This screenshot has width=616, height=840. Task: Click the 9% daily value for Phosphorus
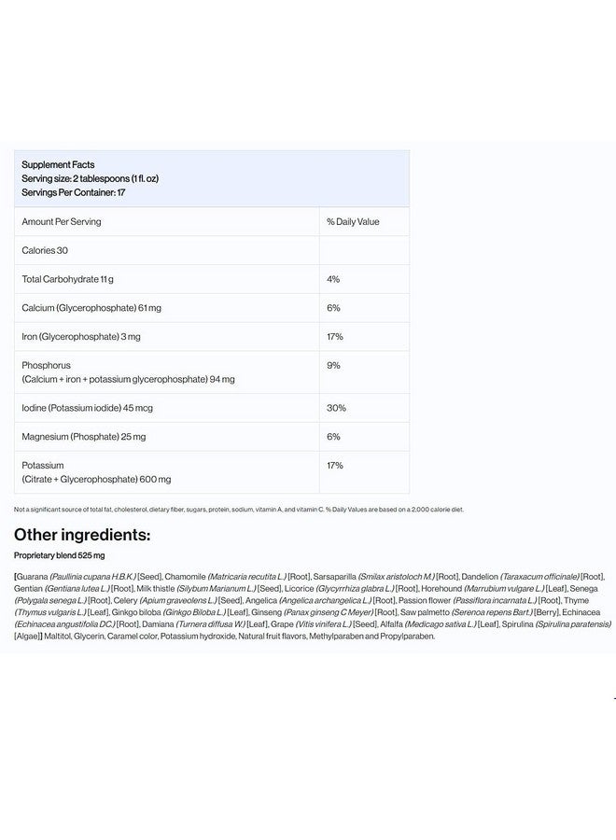point(333,365)
